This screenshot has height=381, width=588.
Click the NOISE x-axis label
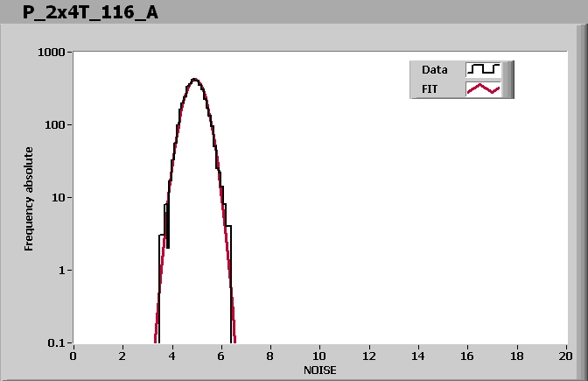[319, 370]
